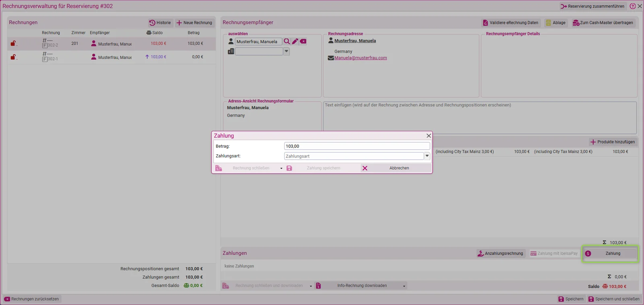Click Produkte hinzufügen
The width and height of the screenshot is (644, 305).
[x=612, y=142]
